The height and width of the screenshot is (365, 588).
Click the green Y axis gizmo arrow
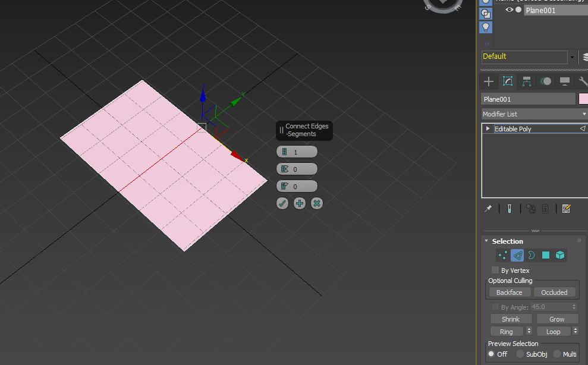click(237, 100)
